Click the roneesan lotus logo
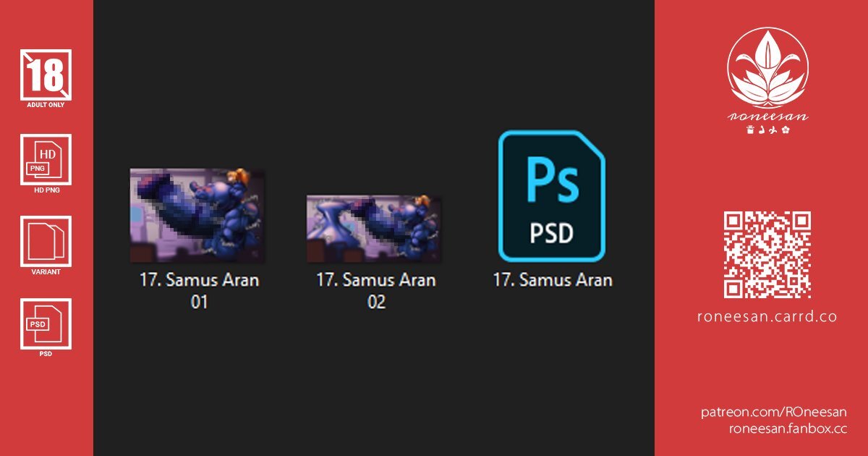This screenshot has height=456, width=868. pyautogui.click(x=767, y=67)
